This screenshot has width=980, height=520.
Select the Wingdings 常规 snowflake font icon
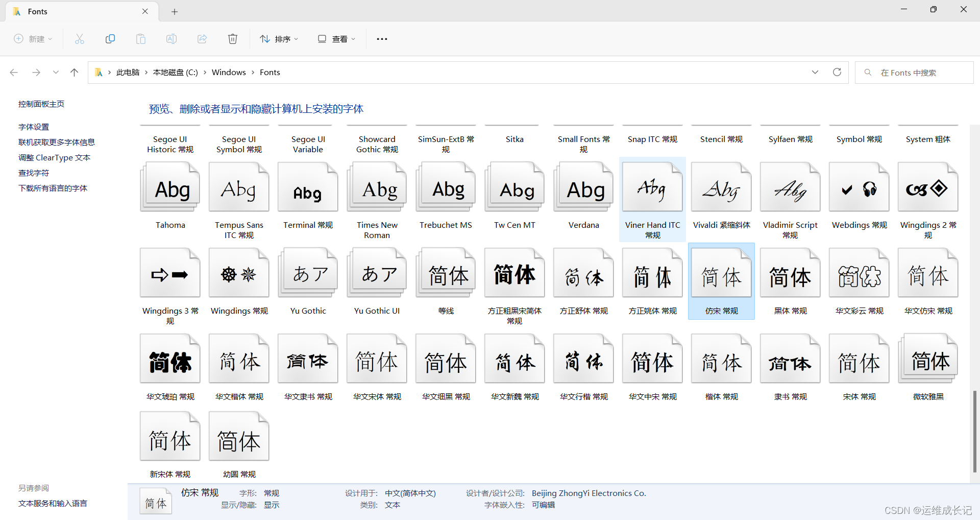tap(239, 273)
